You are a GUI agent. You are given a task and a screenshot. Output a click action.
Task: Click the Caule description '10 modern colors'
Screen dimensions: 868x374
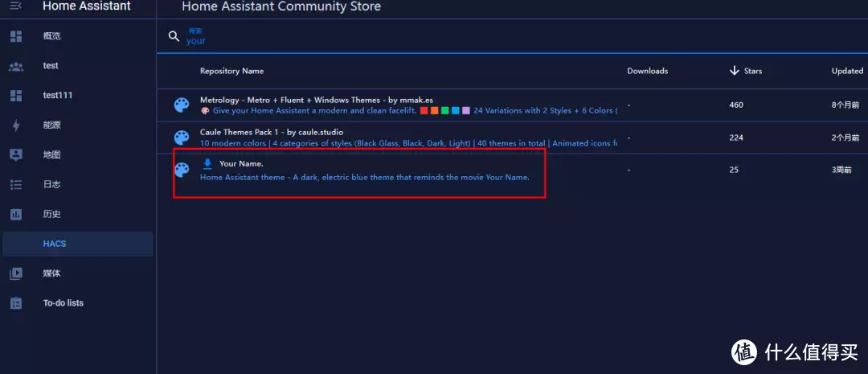click(x=408, y=143)
